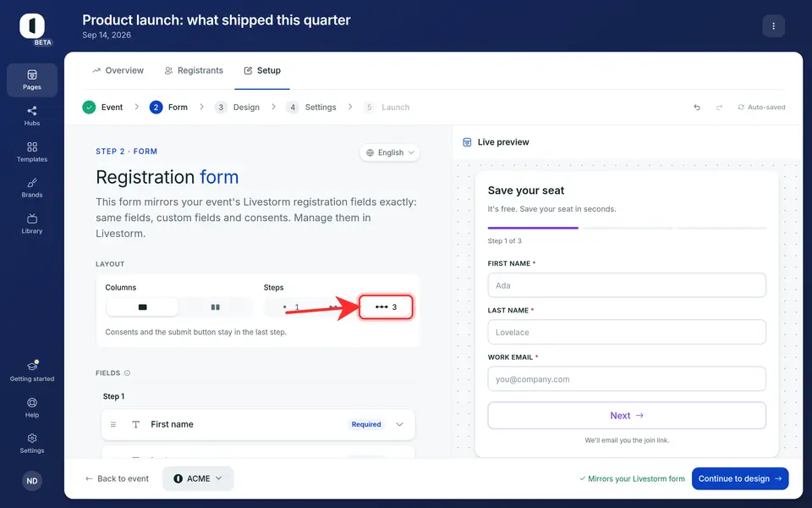
Task: Click the Required badge on First name
Action: tap(366, 424)
